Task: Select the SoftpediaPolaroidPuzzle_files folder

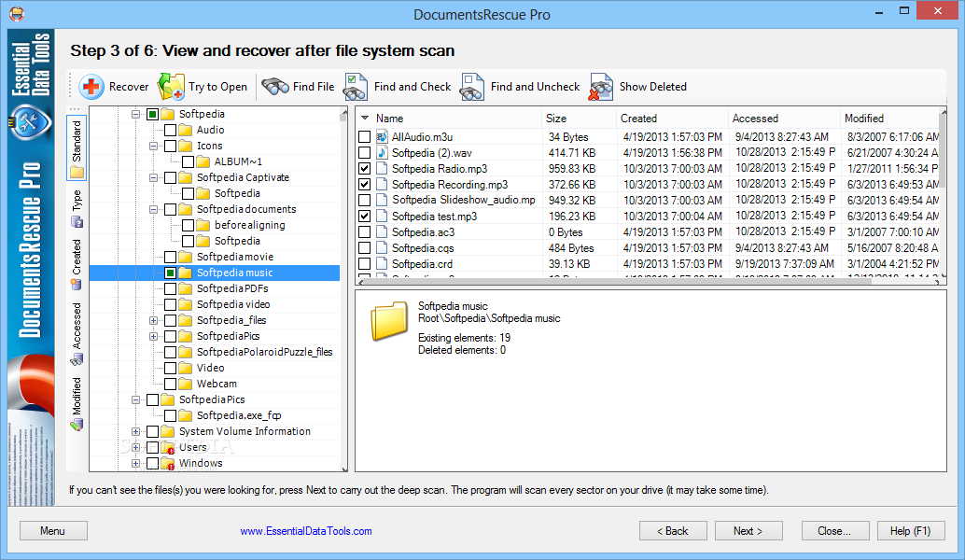Action: [x=265, y=352]
